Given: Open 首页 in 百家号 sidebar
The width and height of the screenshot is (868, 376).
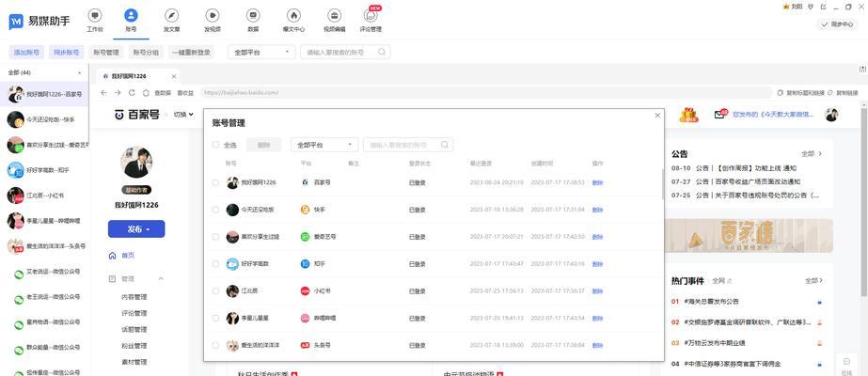Looking at the screenshot, I should click(128, 256).
